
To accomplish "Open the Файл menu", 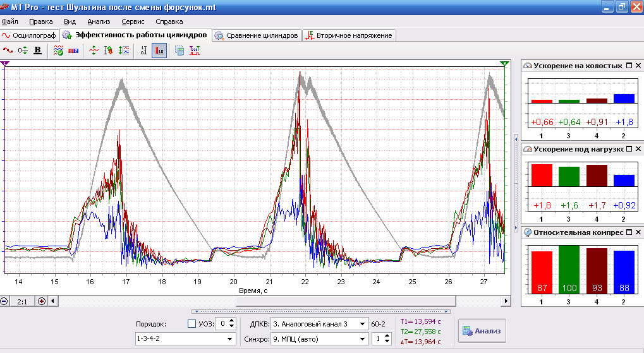I will click(10, 21).
